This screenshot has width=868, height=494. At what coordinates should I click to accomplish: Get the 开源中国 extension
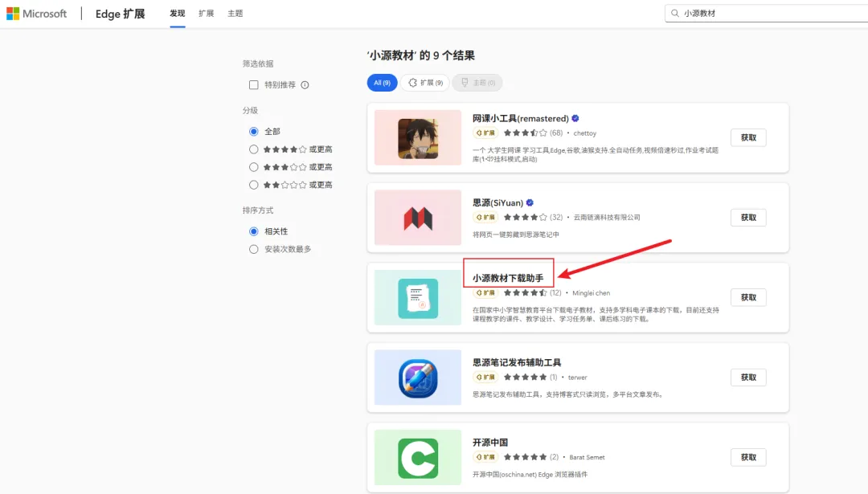coord(748,458)
